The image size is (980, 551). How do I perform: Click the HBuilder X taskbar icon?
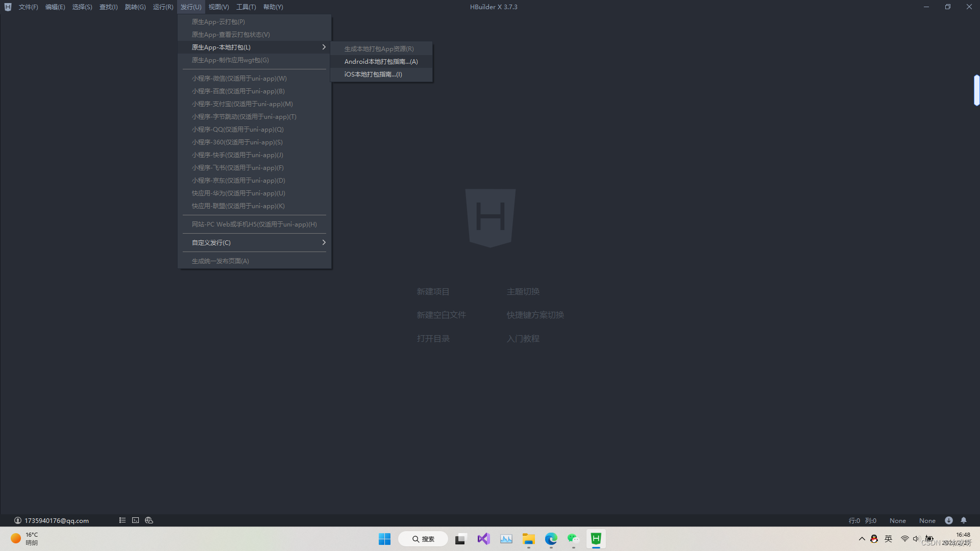pos(596,539)
